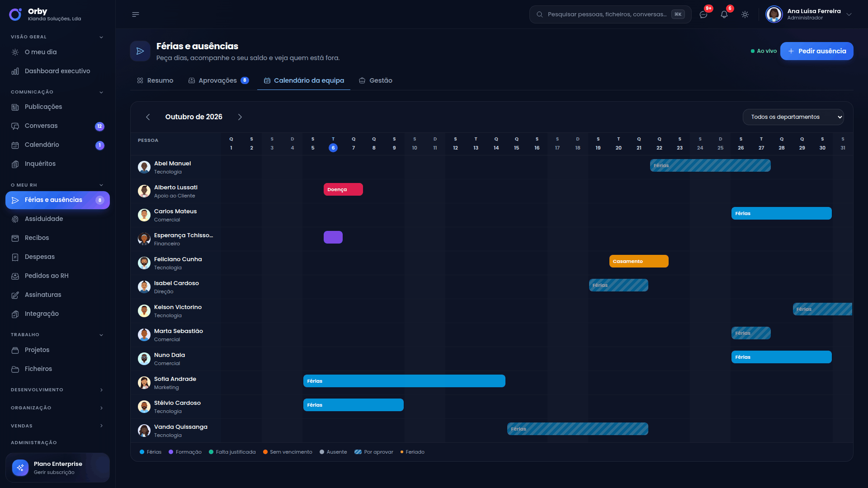
Task: Open Despesas
Action: click(57, 257)
